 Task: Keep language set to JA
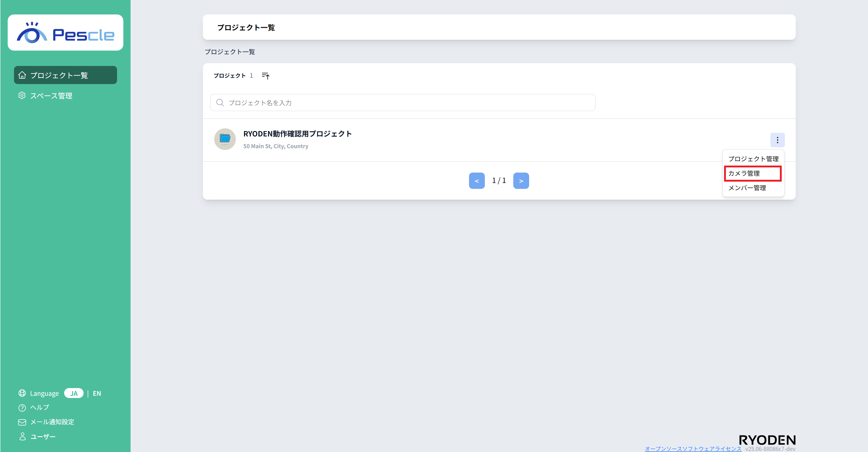tap(74, 393)
